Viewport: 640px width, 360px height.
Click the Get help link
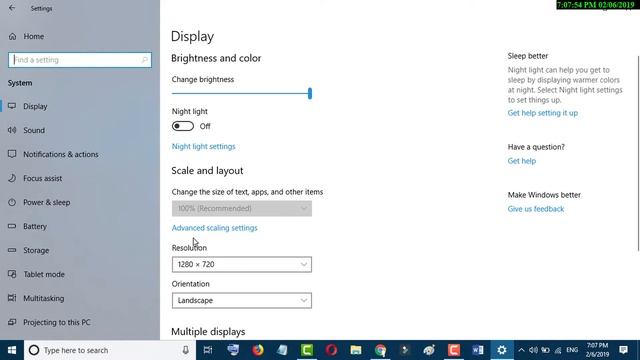click(522, 161)
